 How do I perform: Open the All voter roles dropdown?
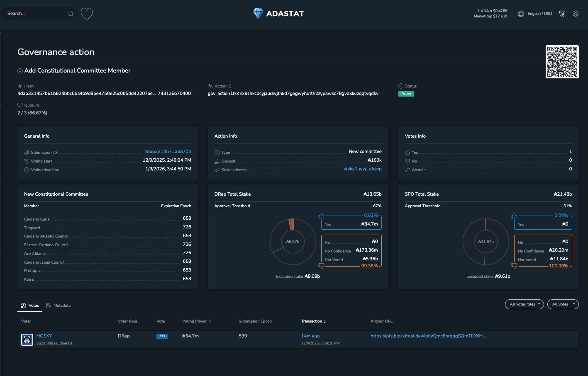pos(524,304)
